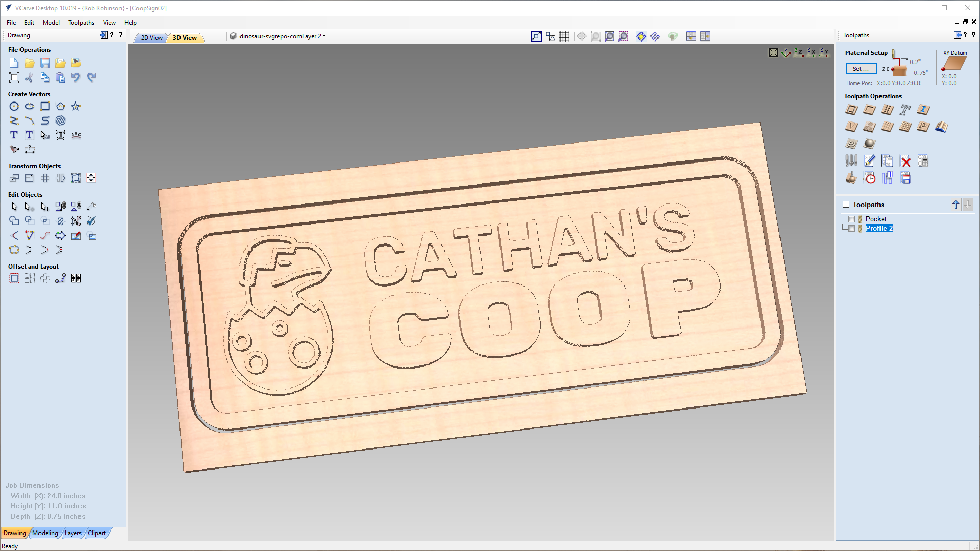Select the Draw Arc tool
The image size is (980, 551).
click(x=30, y=120)
